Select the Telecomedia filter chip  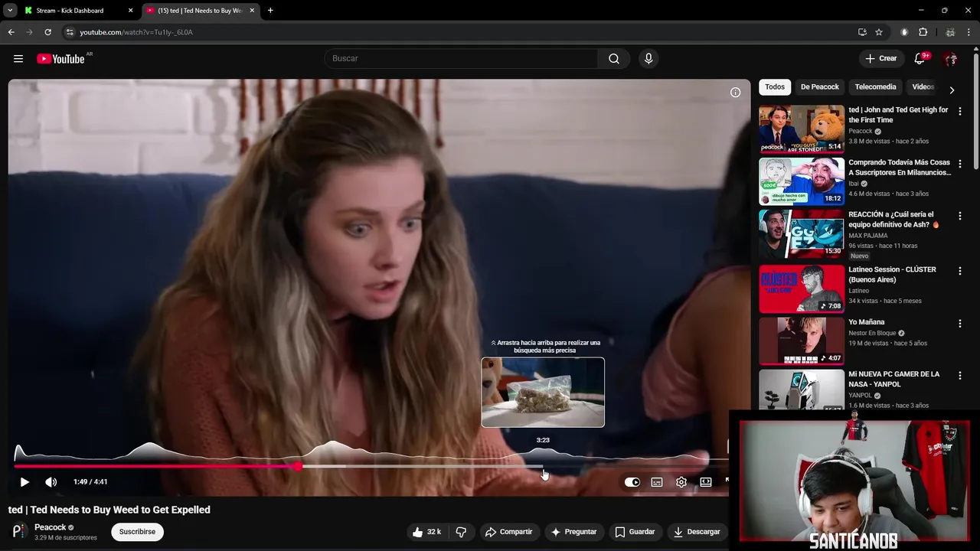tap(875, 87)
